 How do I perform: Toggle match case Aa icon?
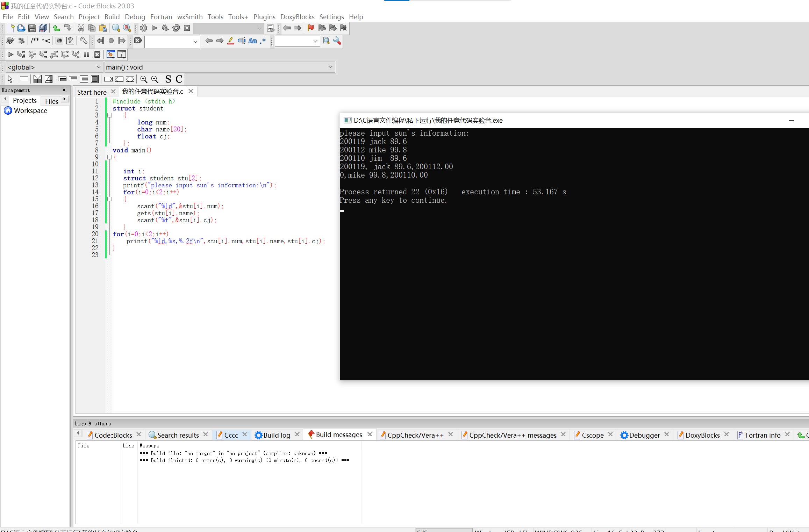tap(252, 41)
